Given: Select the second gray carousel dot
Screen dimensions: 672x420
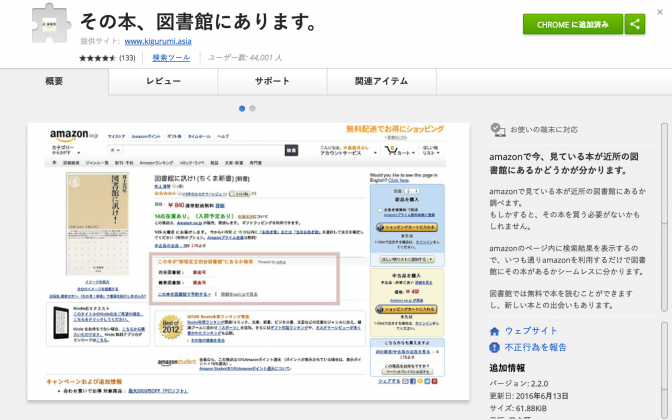Looking at the screenshot, I should tap(252, 109).
